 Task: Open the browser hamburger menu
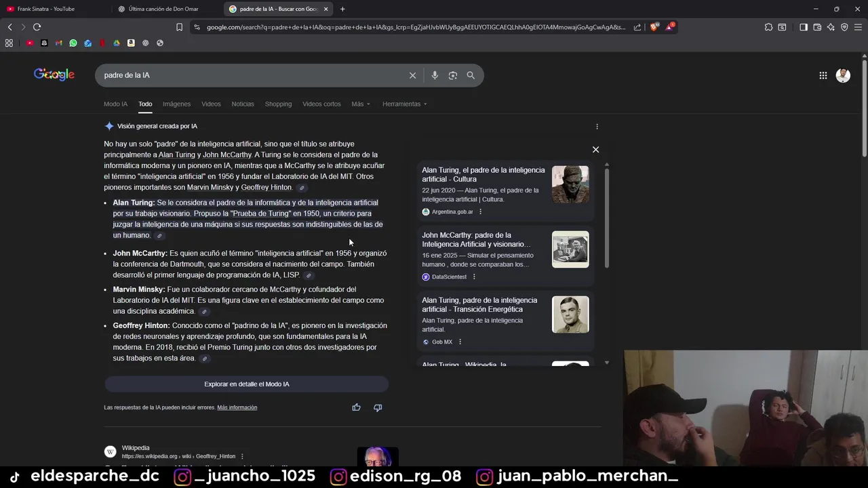859,27
